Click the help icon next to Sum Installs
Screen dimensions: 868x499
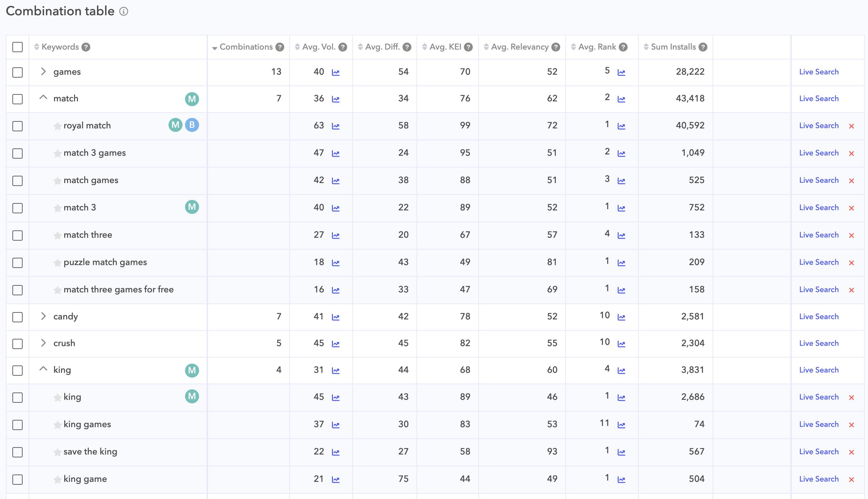(703, 47)
